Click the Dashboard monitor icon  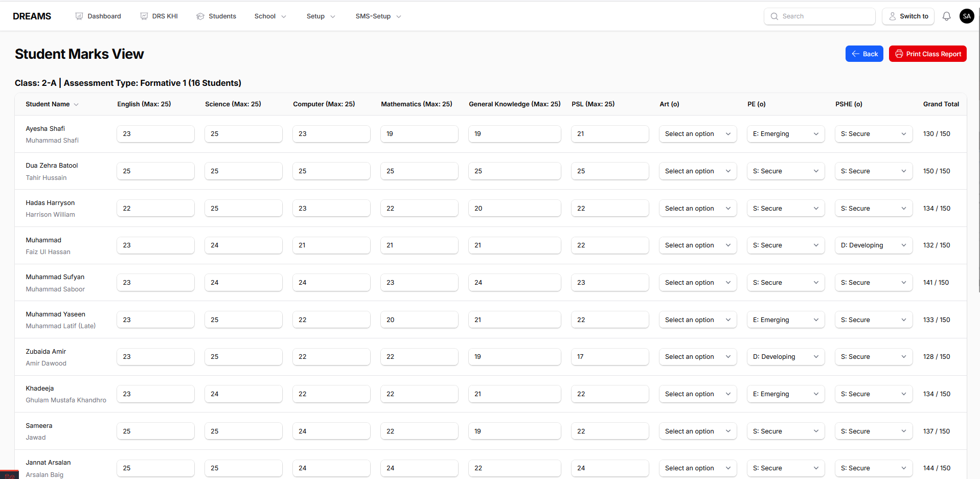coord(79,16)
